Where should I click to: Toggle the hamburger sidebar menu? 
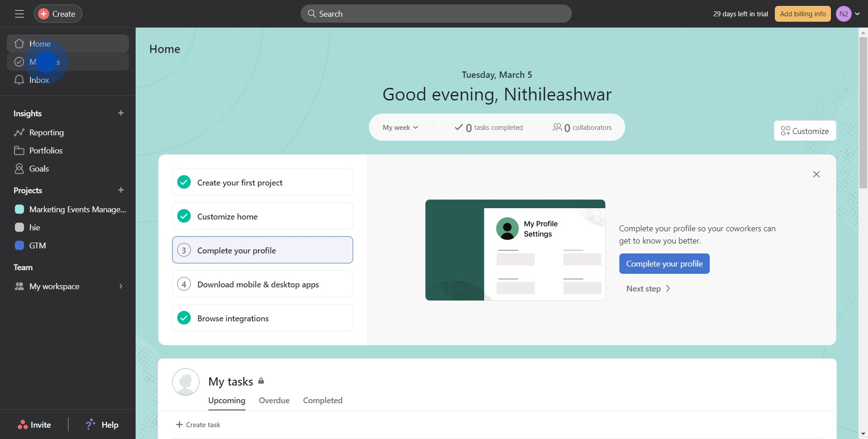19,14
